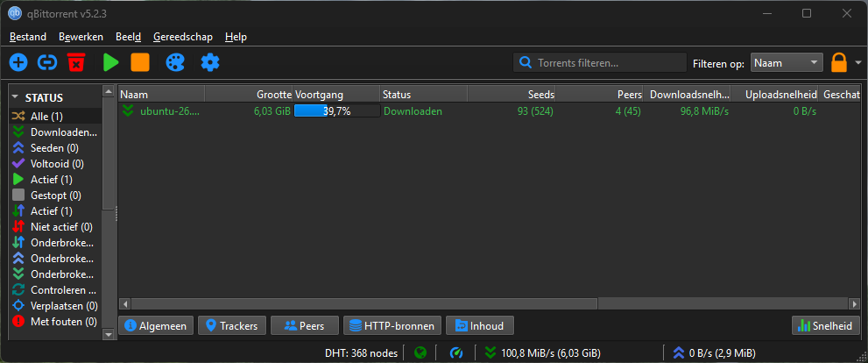Screen dimensions: 868x363
Task: Click the '4 (45)' peers cell
Action: click(x=628, y=111)
